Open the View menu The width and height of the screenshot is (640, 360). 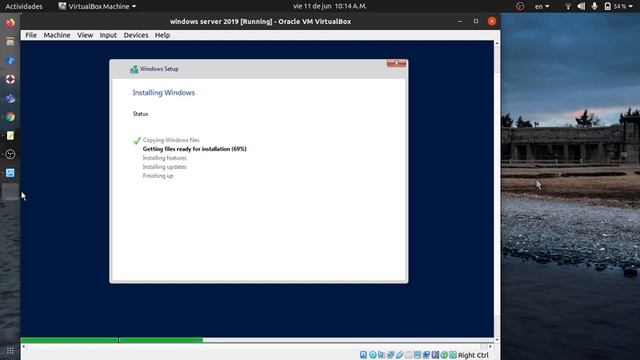pyautogui.click(x=85, y=35)
